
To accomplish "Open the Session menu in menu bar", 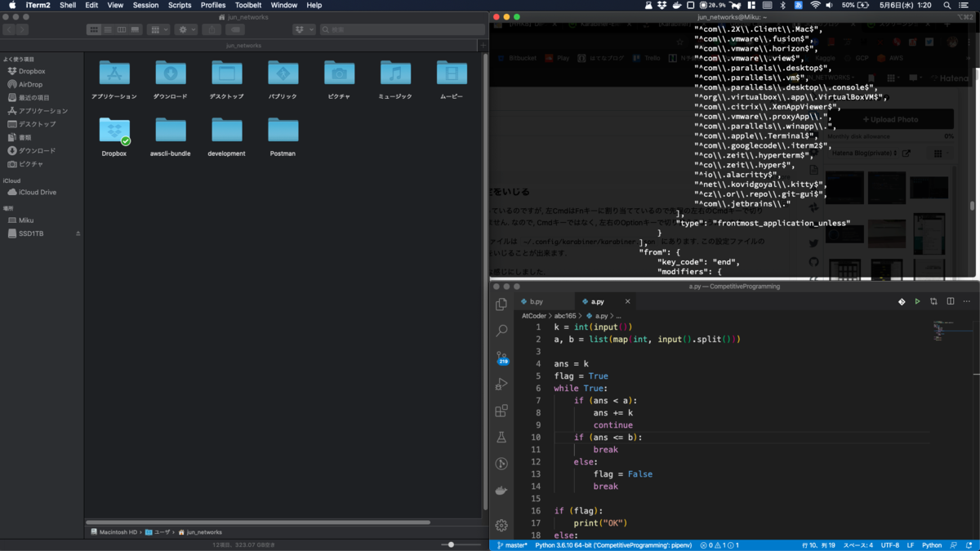I will [145, 5].
